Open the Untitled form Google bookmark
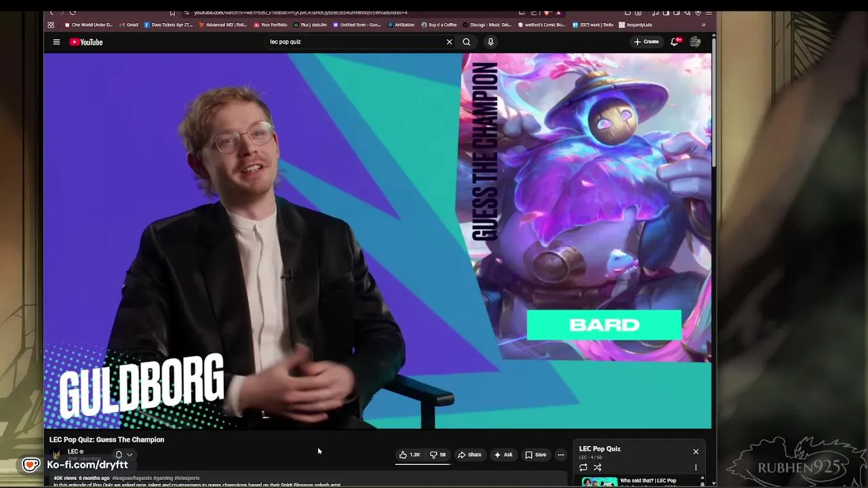This screenshot has height=488, width=868. pyautogui.click(x=357, y=25)
